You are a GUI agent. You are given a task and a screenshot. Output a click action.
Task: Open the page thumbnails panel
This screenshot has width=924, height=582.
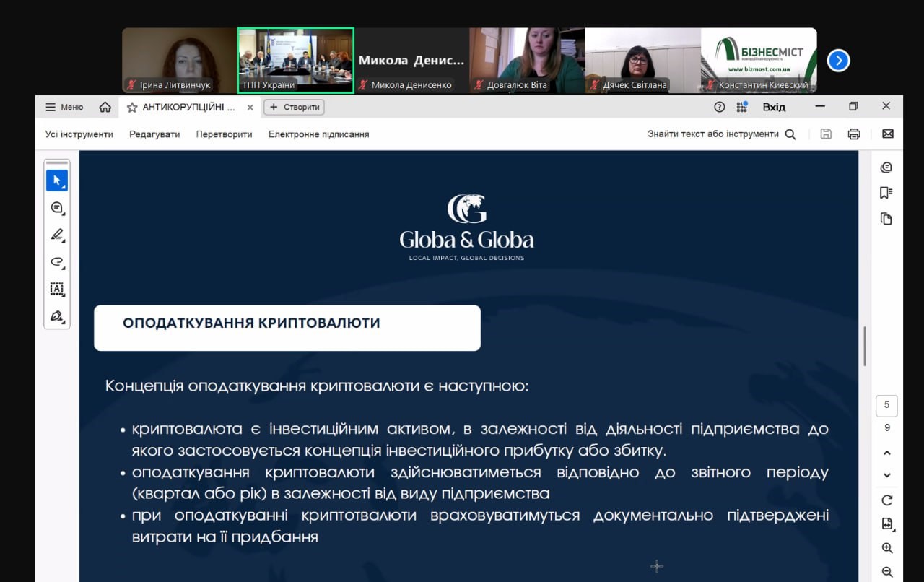(x=886, y=218)
